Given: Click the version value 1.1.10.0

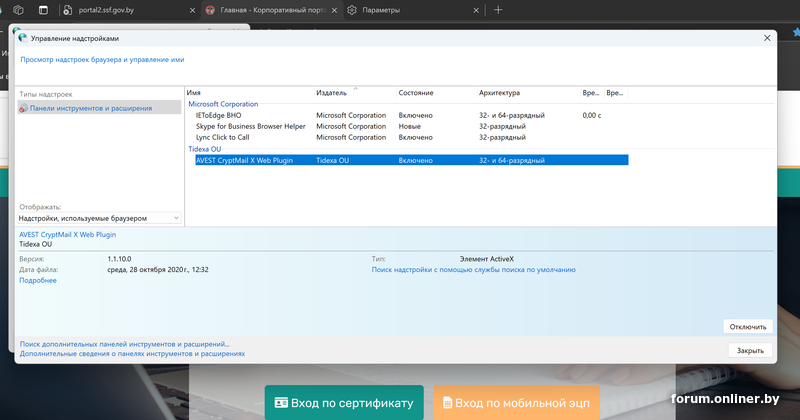Looking at the screenshot, I should tap(119, 259).
